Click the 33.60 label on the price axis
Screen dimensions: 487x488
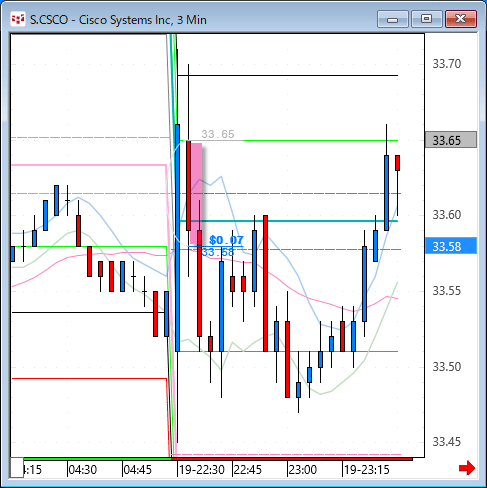pyautogui.click(x=447, y=215)
